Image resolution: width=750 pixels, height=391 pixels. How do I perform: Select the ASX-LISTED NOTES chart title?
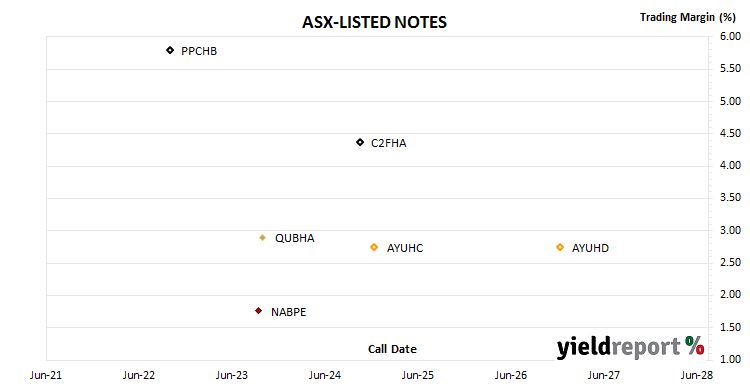[375, 22]
